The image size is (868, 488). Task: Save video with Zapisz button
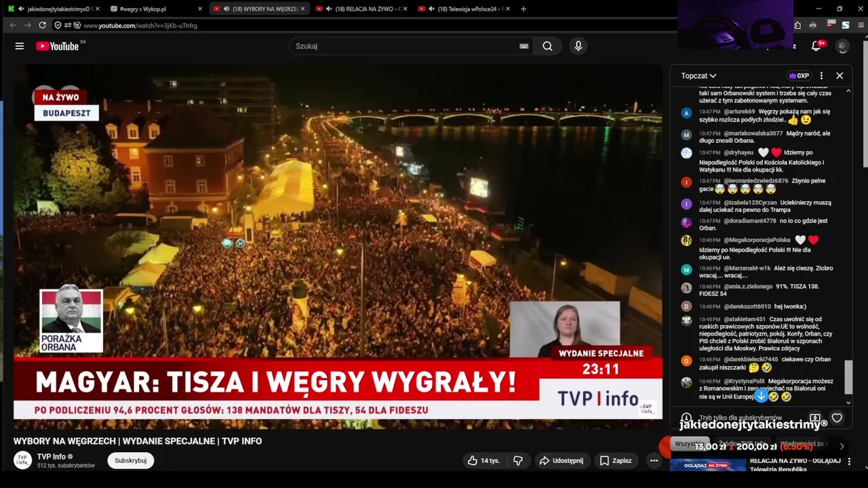[616, 461]
